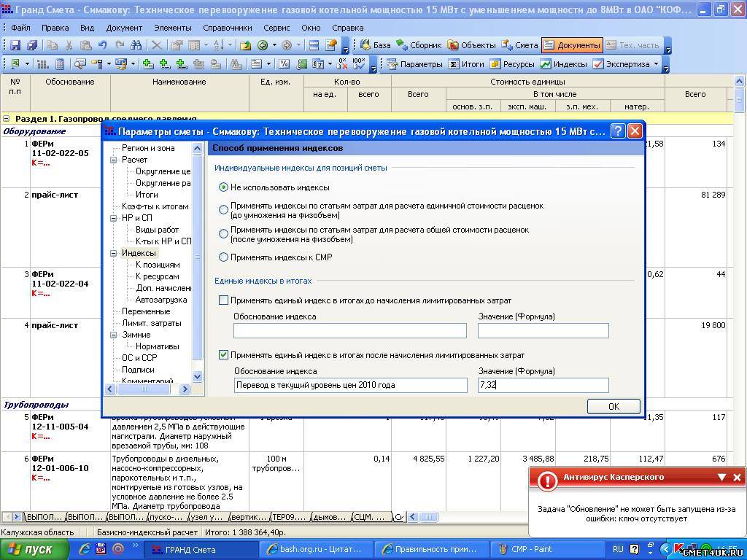The width and height of the screenshot is (747, 560).
Task: Click the Save icon in the toolbar
Action: pos(15,45)
